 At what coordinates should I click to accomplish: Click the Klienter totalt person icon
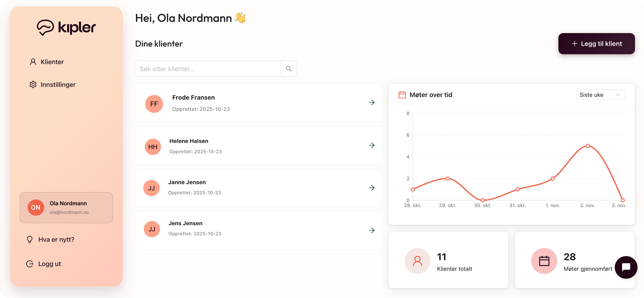[417, 261]
